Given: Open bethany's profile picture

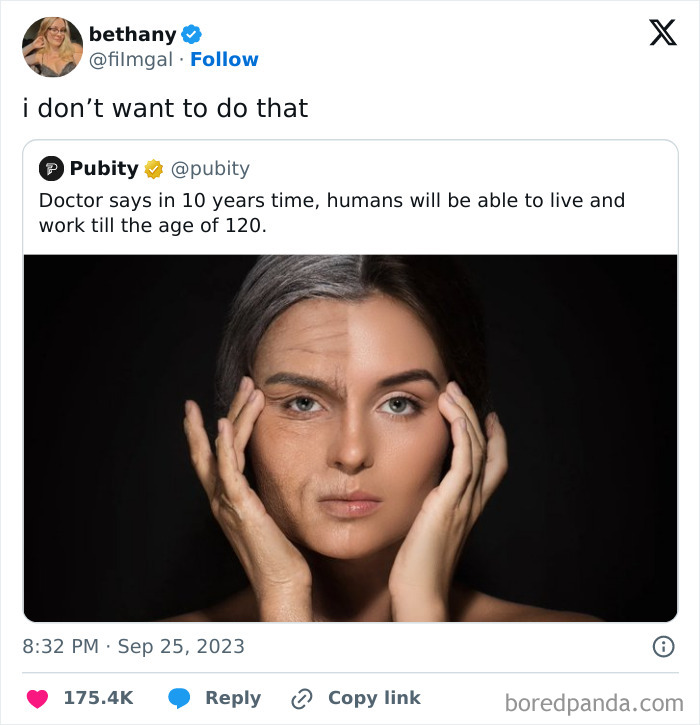Looking at the screenshot, I should click(x=52, y=47).
